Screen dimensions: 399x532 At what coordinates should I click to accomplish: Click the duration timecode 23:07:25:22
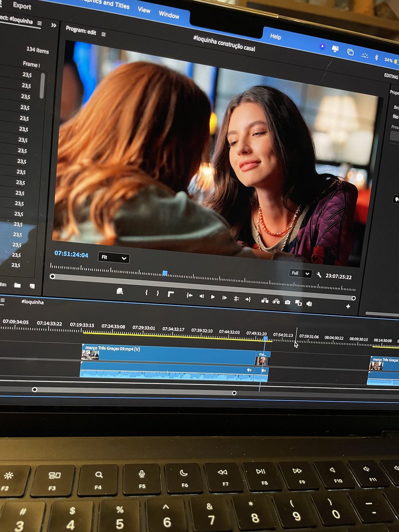[x=339, y=276]
